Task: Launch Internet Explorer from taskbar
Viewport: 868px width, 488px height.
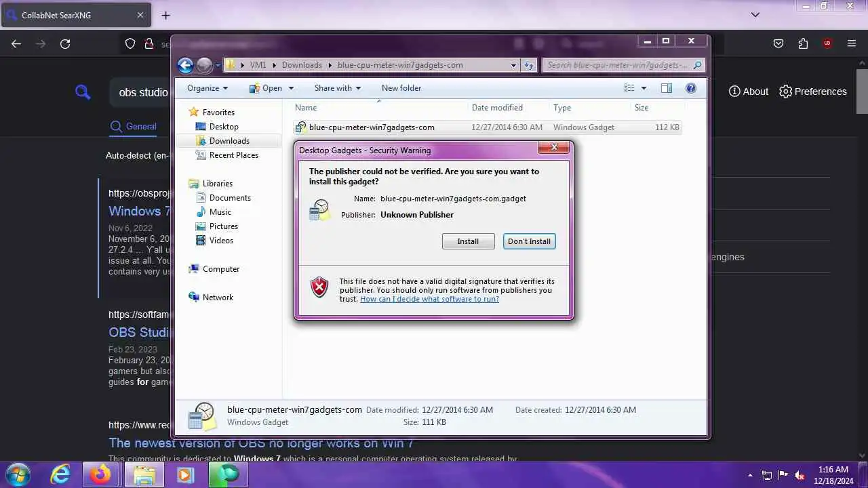Action: [60, 474]
